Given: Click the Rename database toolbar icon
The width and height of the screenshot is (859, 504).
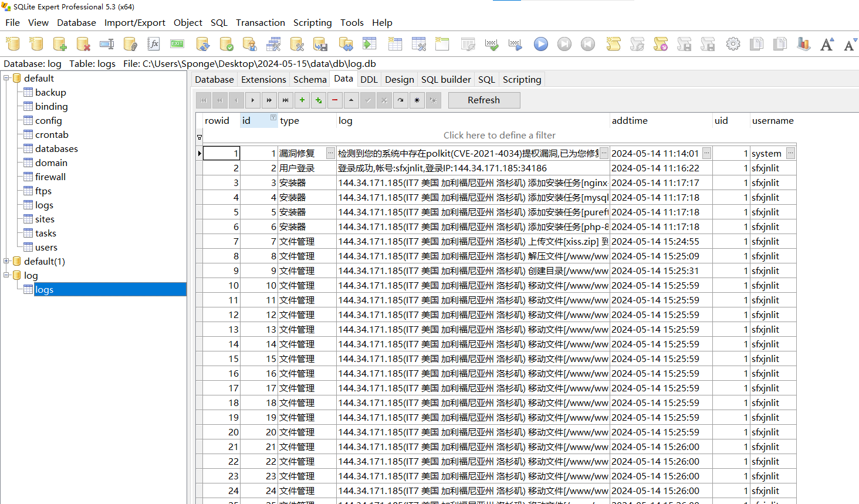Looking at the screenshot, I should coord(107,44).
